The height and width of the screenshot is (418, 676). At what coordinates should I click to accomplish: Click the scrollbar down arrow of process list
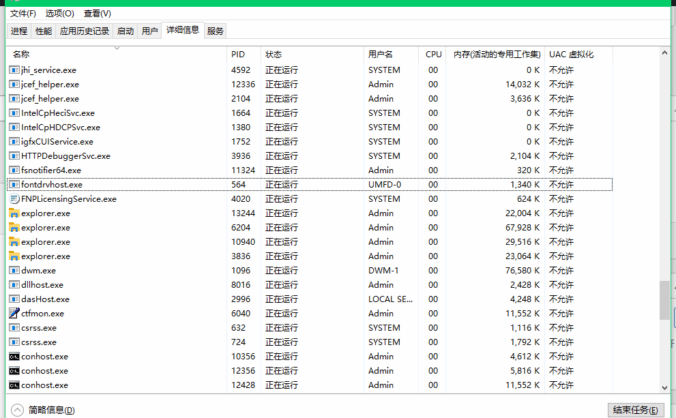click(664, 387)
